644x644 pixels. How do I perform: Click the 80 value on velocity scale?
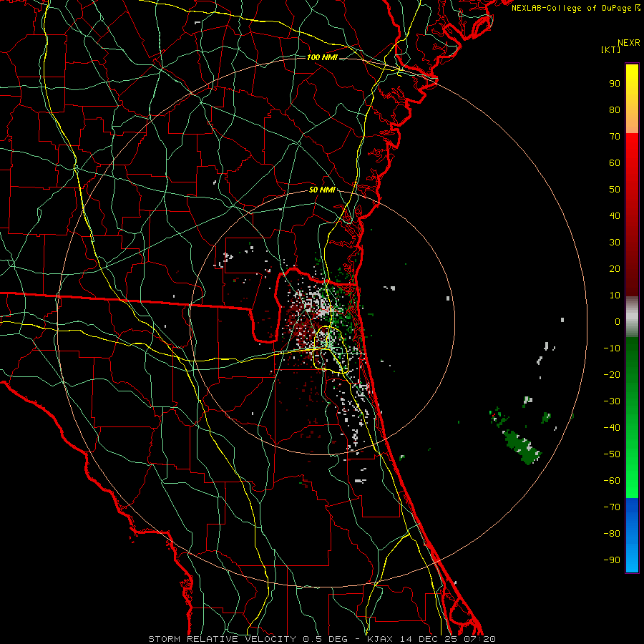(x=615, y=110)
